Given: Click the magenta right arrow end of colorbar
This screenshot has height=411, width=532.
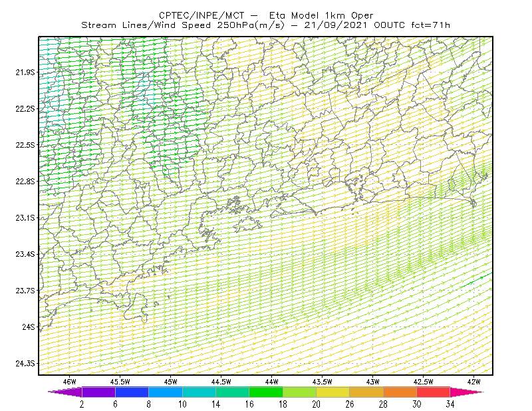Looking at the screenshot, I should (x=466, y=392).
